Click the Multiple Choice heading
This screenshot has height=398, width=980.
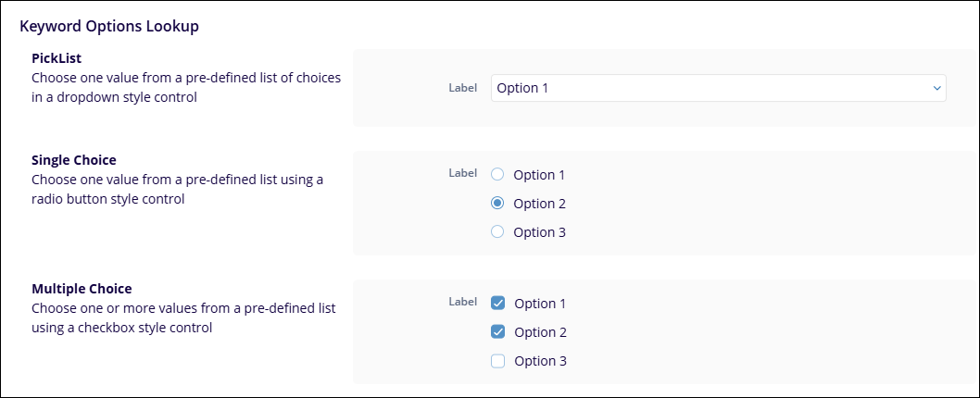pyautogui.click(x=82, y=289)
